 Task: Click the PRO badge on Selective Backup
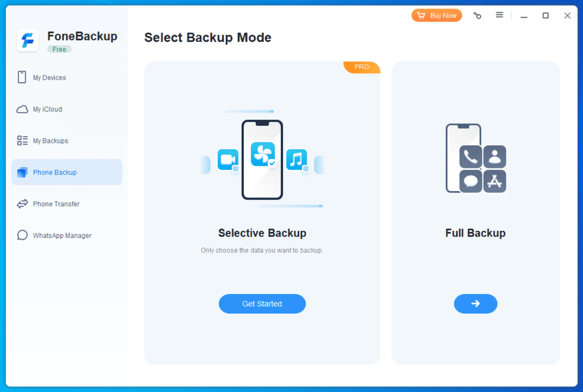361,67
